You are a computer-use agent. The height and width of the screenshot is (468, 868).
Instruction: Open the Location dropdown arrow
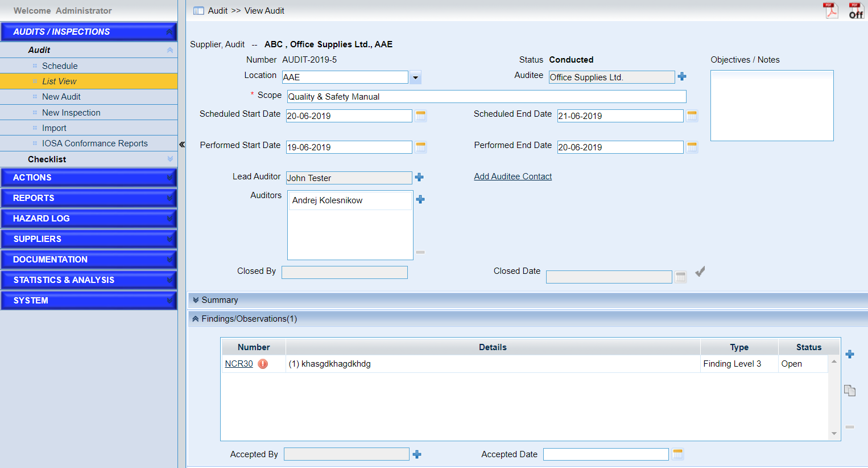pyautogui.click(x=415, y=77)
